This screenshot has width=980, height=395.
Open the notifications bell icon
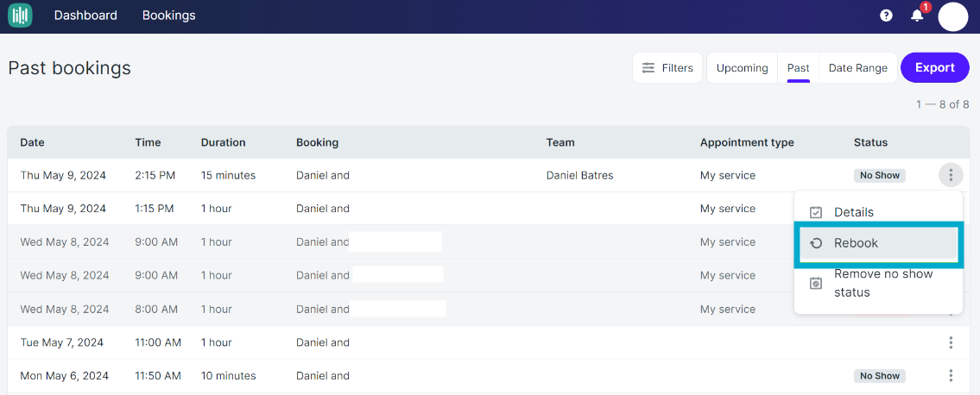(x=917, y=16)
